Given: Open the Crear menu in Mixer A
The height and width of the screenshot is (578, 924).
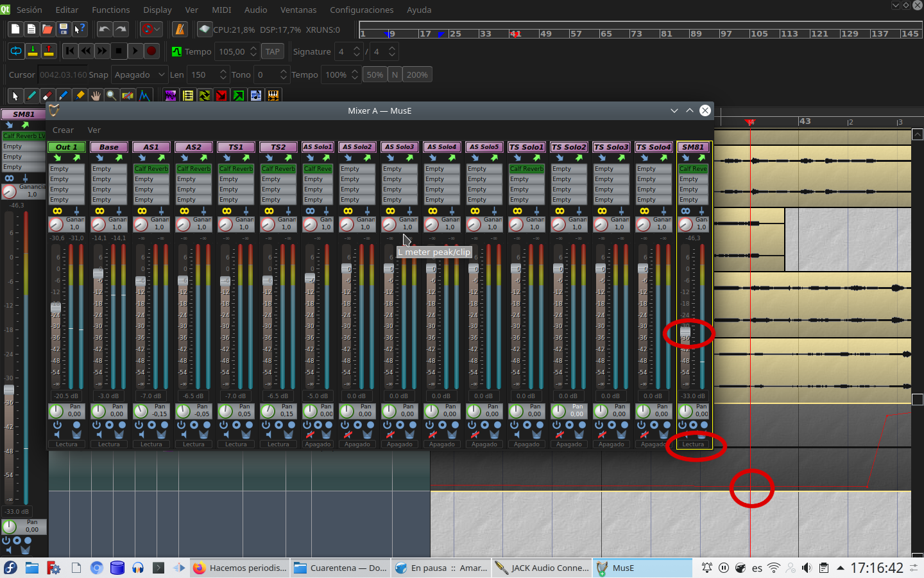Looking at the screenshot, I should pyautogui.click(x=63, y=130).
